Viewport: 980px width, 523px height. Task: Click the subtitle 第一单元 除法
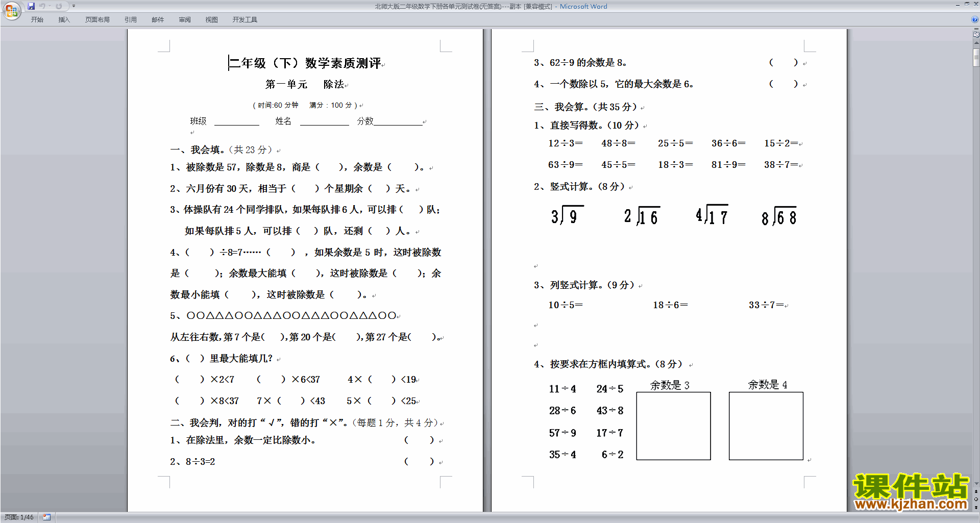(305, 84)
